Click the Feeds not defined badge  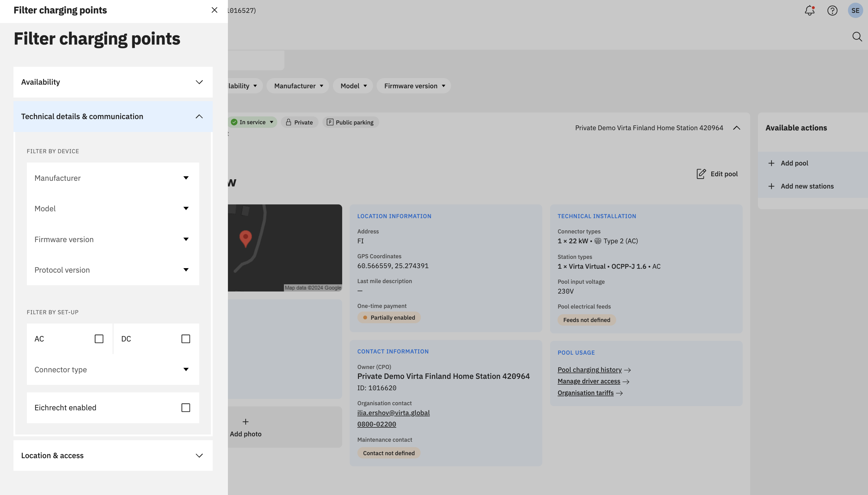tap(587, 320)
